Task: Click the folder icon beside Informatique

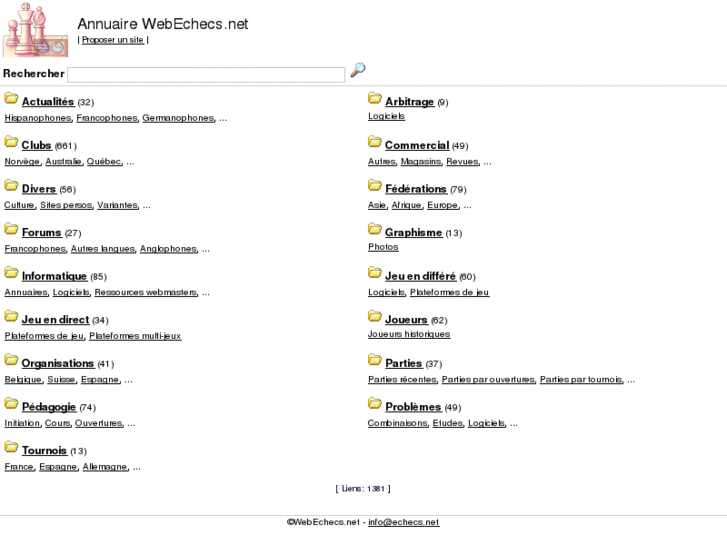Action: click(11, 273)
